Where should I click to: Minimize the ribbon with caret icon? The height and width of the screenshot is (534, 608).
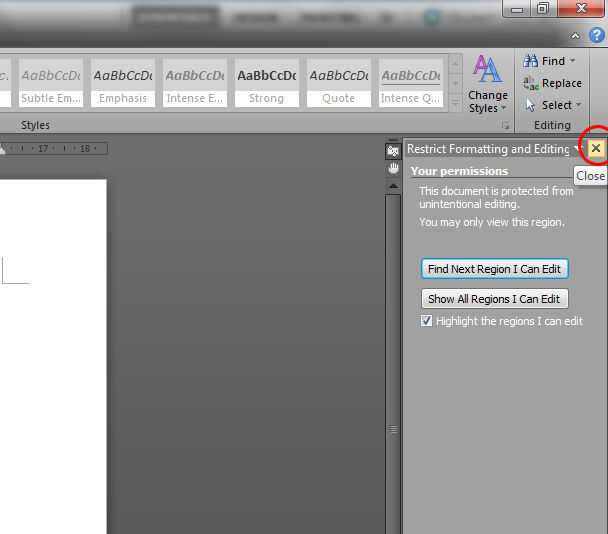(x=575, y=36)
